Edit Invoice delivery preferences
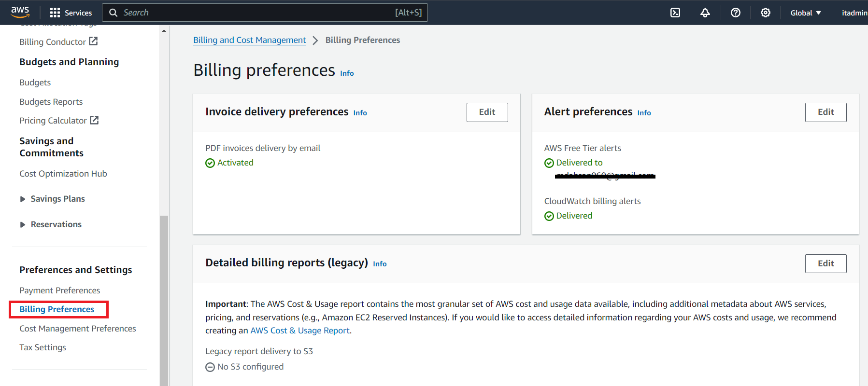The width and height of the screenshot is (868, 386). (x=487, y=112)
